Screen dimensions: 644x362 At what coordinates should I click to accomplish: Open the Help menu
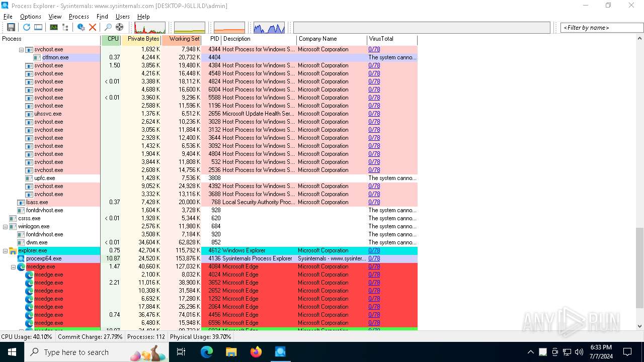143,17
